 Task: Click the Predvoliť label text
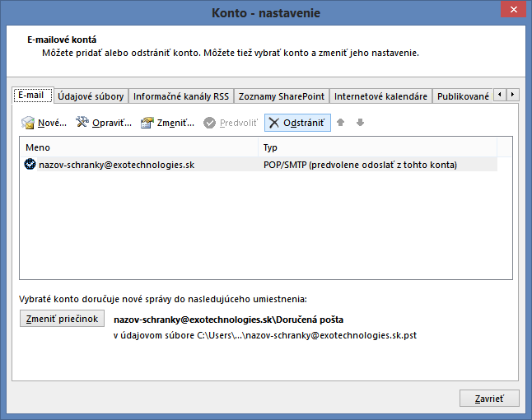click(239, 123)
